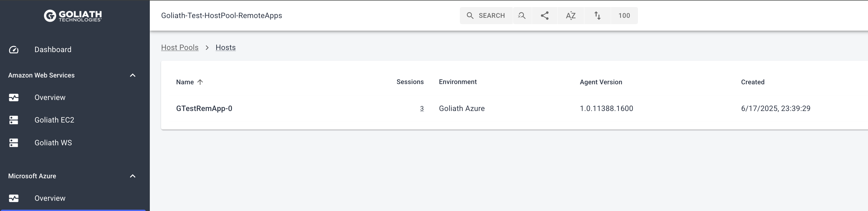Click the share icon in toolbar
This screenshot has height=211, width=868.
[545, 15]
